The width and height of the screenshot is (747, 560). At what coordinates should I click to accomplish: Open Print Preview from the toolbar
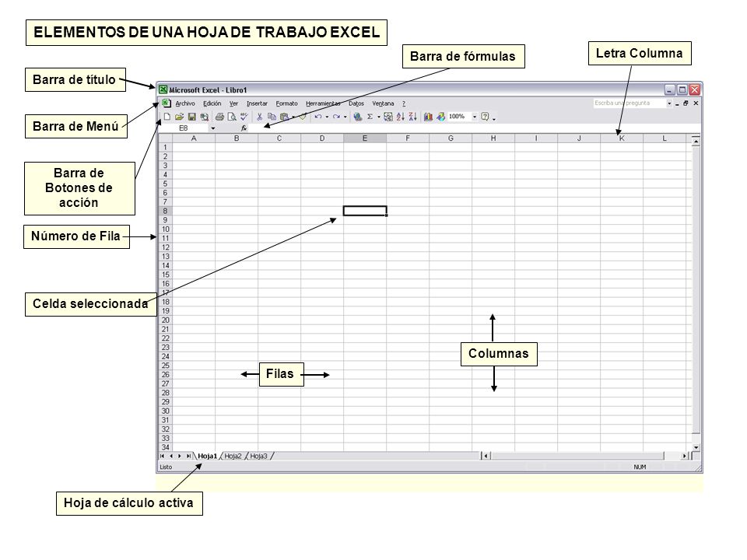(232, 117)
